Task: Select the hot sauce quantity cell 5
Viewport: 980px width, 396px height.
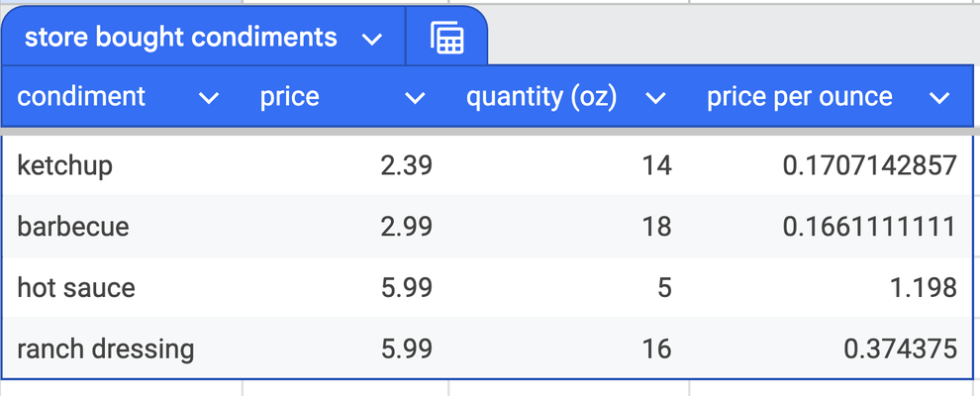Action: tap(663, 288)
